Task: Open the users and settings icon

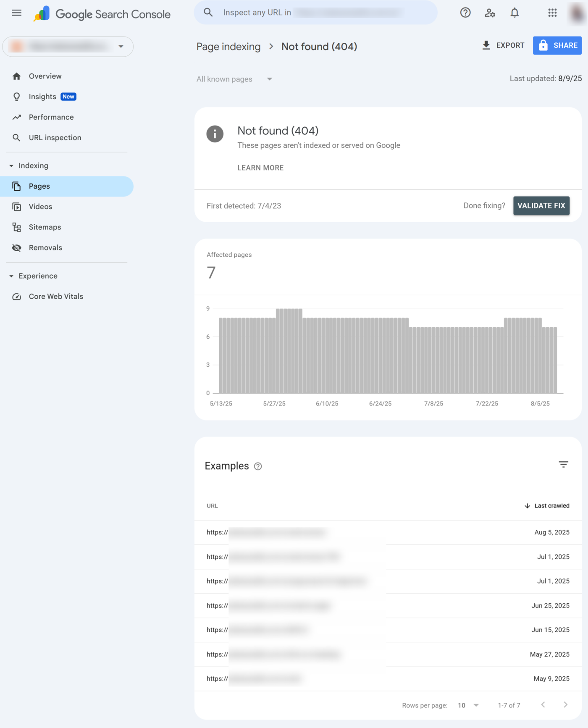Action: click(490, 13)
